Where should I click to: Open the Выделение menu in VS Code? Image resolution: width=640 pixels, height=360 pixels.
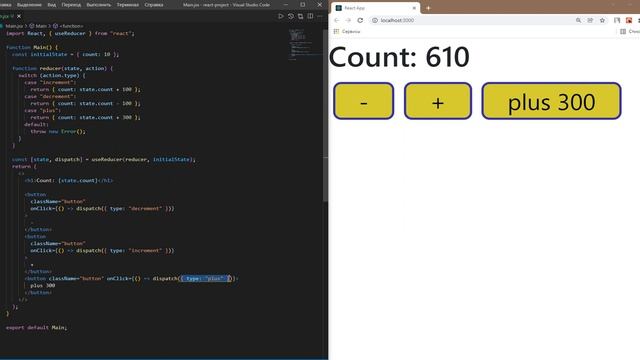click(29, 5)
